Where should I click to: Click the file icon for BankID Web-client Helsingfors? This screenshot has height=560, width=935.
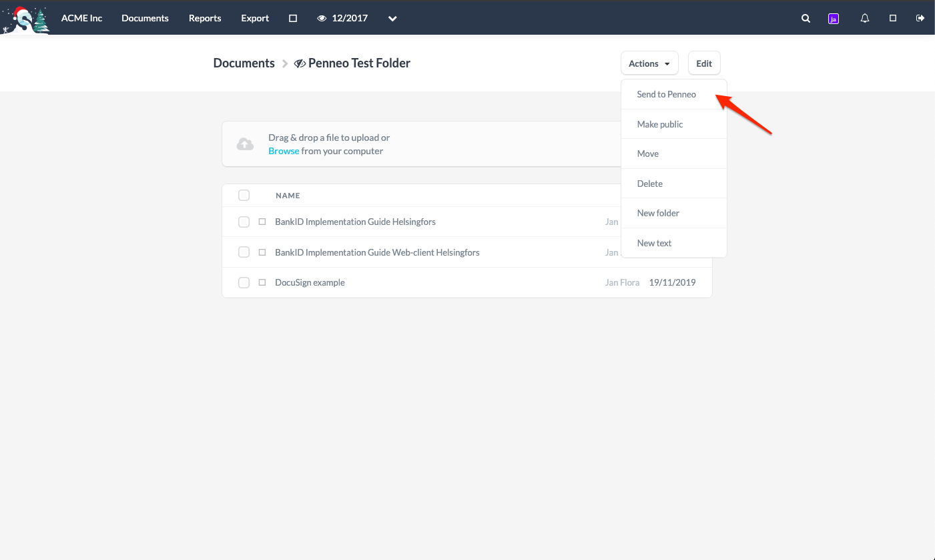(262, 252)
